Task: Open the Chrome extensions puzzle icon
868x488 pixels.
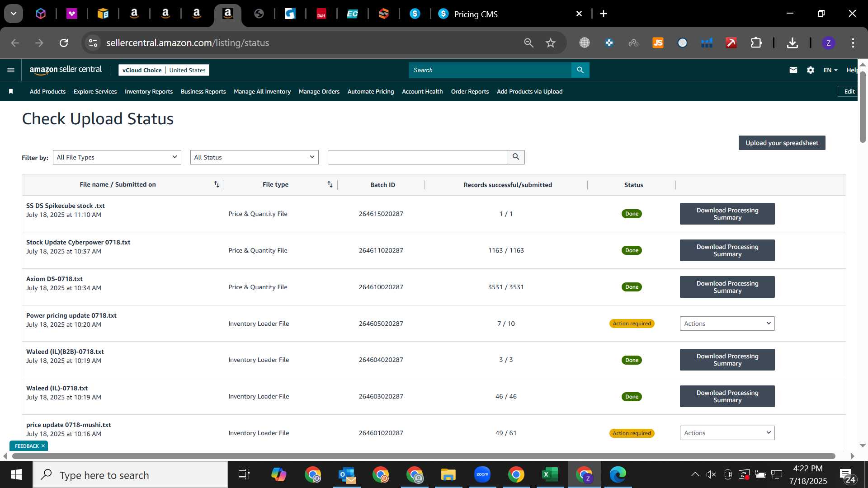Action: point(756,43)
